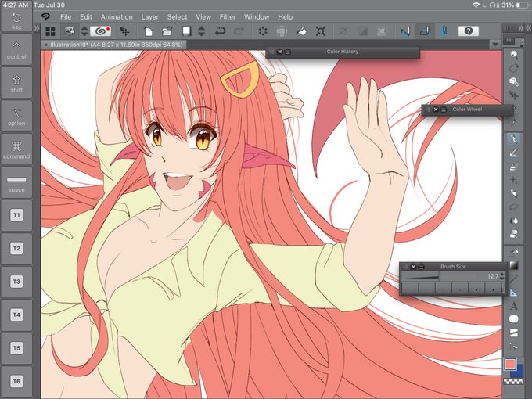The height and width of the screenshot is (399, 532).
Task: Open the help question mark button
Action: [468, 31]
